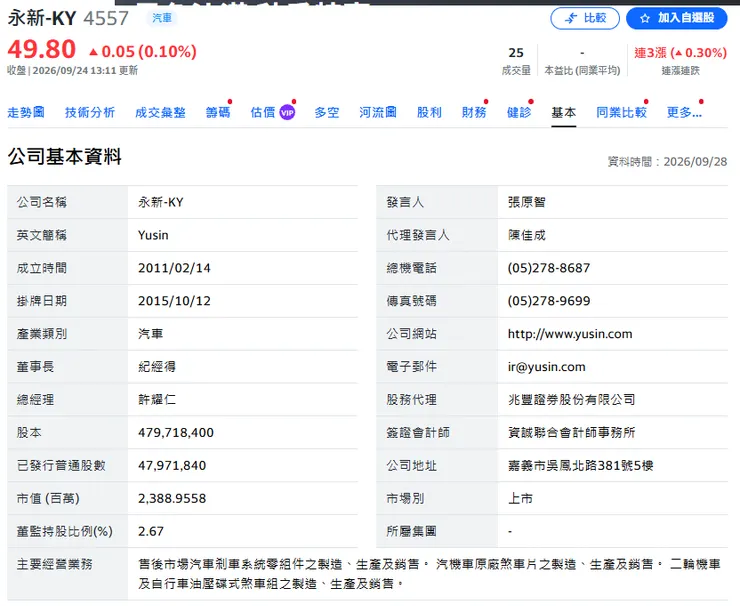Open the 多空 tab
The width and height of the screenshot is (740, 606).
327,112
